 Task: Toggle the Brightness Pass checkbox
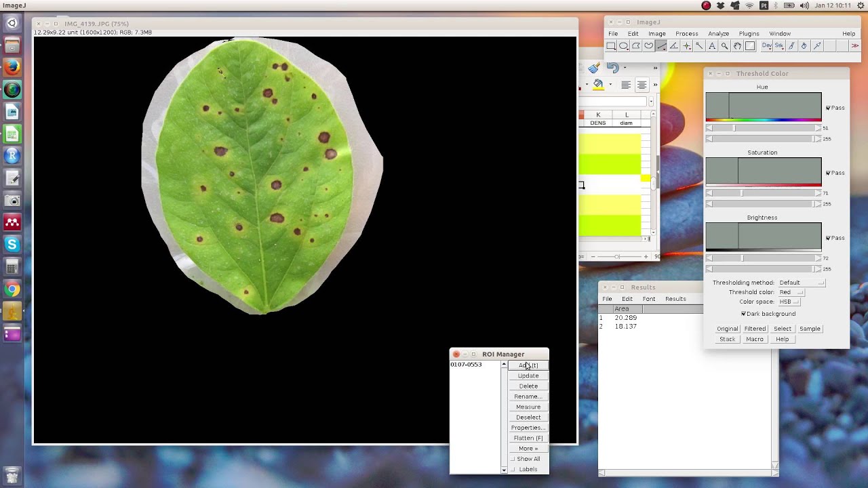click(828, 239)
